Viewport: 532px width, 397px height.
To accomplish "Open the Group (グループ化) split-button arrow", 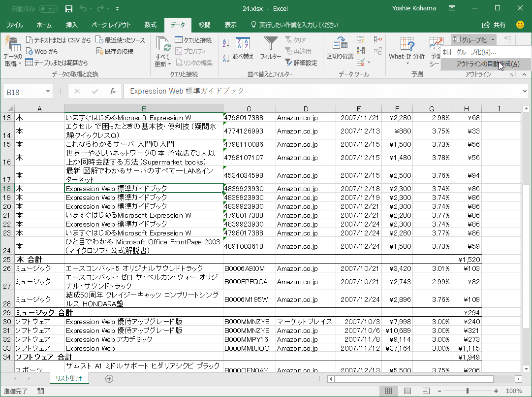I will [493, 40].
